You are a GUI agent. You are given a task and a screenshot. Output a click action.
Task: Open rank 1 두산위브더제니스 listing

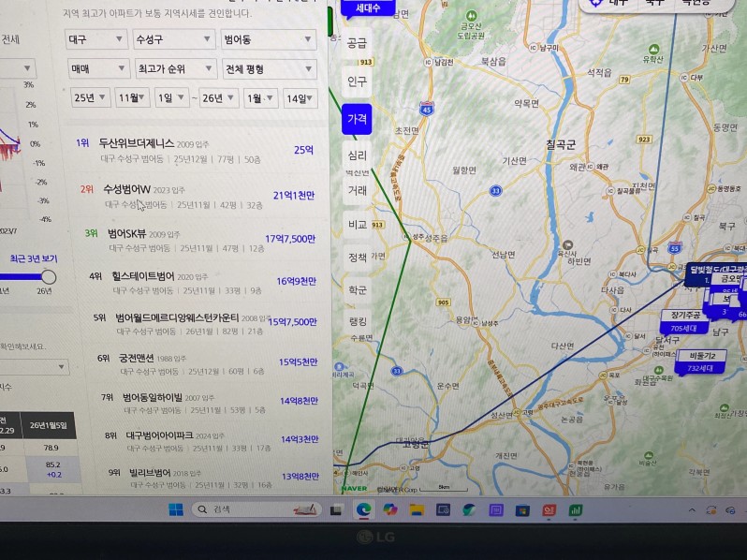197,151
